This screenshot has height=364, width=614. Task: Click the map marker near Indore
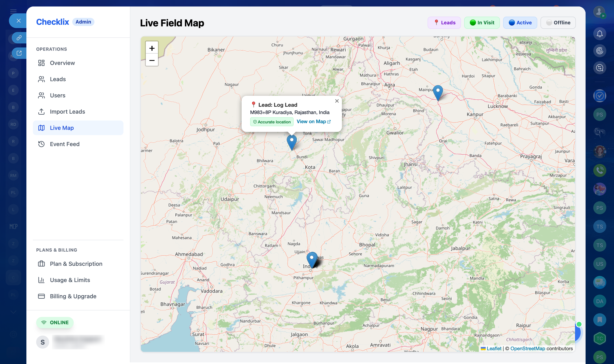point(312,259)
